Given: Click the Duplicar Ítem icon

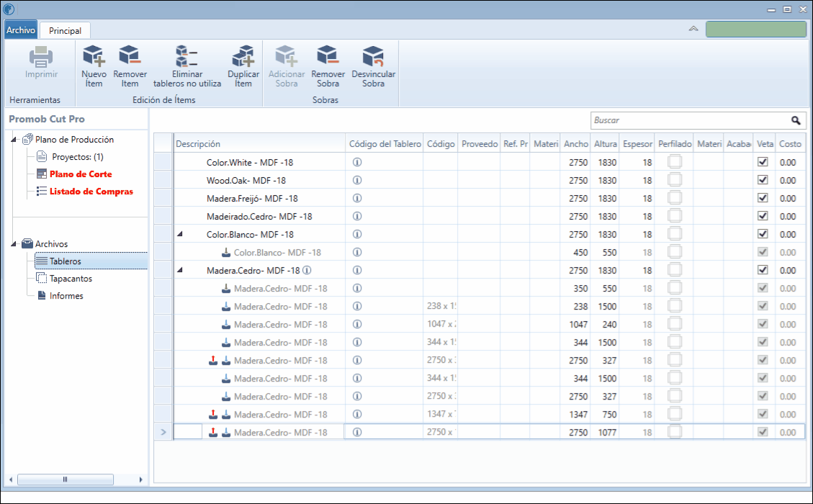Looking at the screenshot, I should click(243, 56).
